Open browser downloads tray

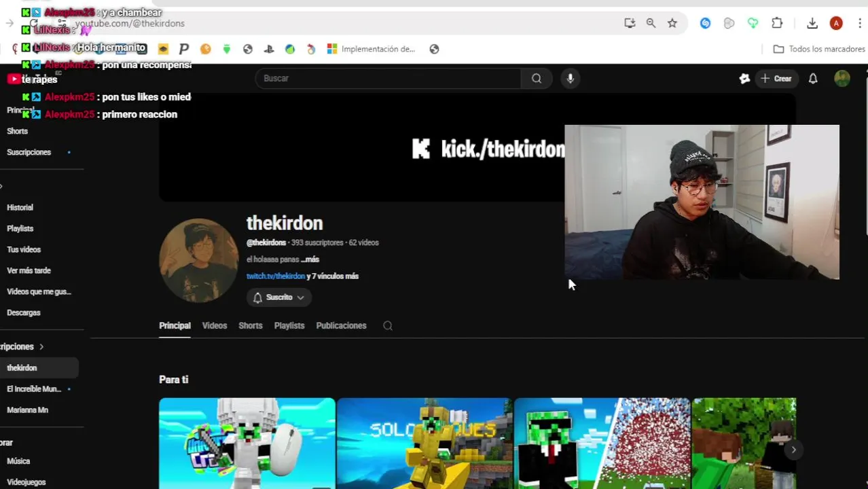pyautogui.click(x=812, y=23)
